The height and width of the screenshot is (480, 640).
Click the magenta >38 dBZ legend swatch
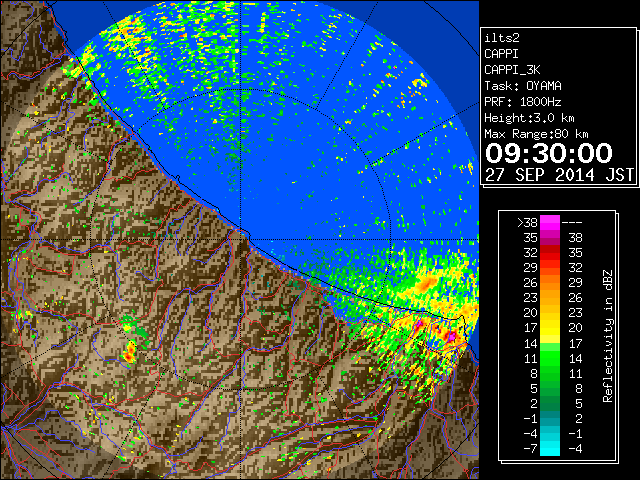click(x=550, y=222)
